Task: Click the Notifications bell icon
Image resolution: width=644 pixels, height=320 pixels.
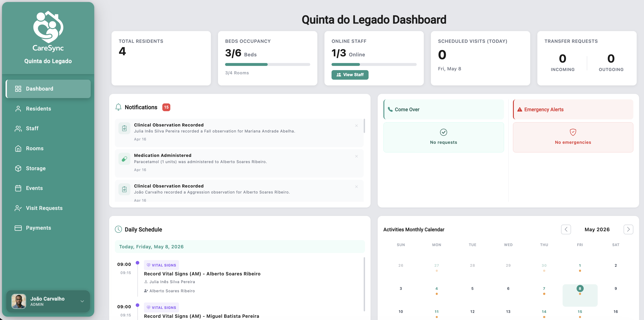Action: 118,107
